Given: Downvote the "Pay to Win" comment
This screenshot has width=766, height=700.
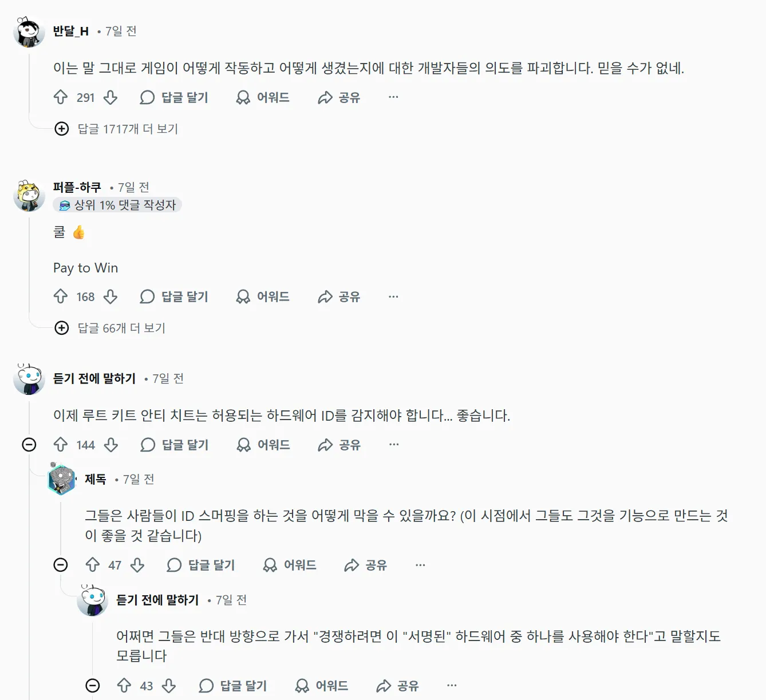Looking at the screenshot, I should (110, 297).
